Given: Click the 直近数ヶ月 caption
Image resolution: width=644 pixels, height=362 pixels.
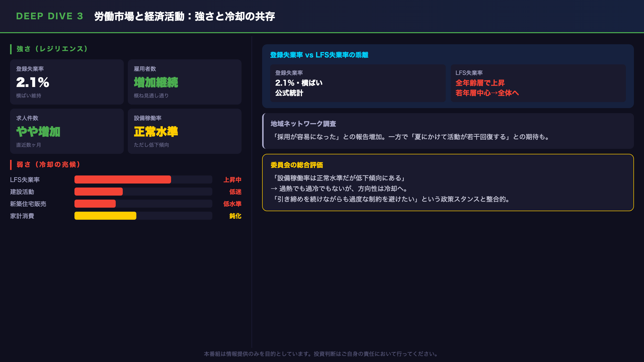Looking at the screenshot, I should click(x=29, y=145).
